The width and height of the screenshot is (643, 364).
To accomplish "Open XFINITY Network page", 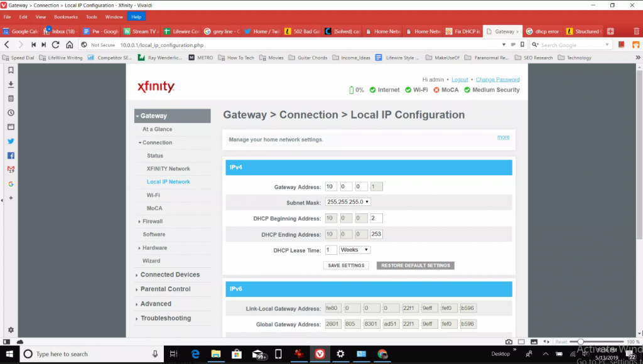I will pyautogui.click(x=168, y=168).
